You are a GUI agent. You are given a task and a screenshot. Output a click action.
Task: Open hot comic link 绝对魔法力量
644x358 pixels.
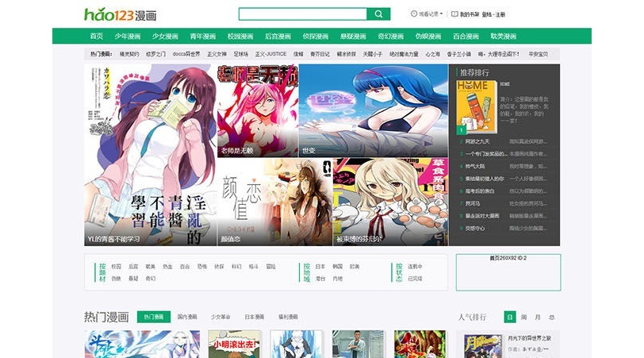coord(404,54)
